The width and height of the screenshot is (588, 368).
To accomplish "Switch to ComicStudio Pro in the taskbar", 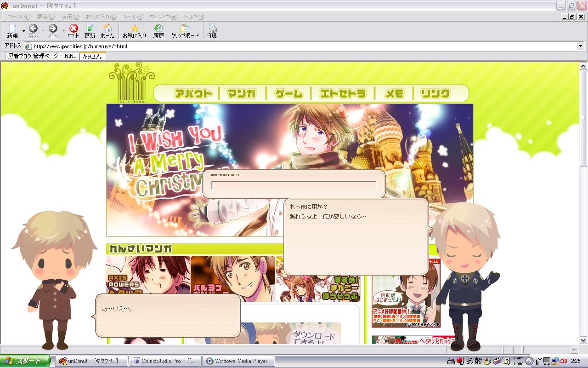I will pyautogui.click(x=164, y=361).
